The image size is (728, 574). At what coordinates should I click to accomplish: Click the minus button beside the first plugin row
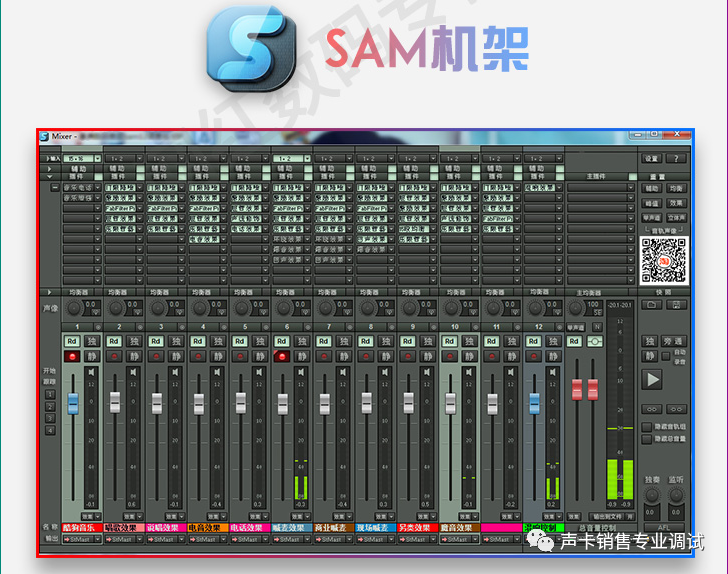(55, 188)
